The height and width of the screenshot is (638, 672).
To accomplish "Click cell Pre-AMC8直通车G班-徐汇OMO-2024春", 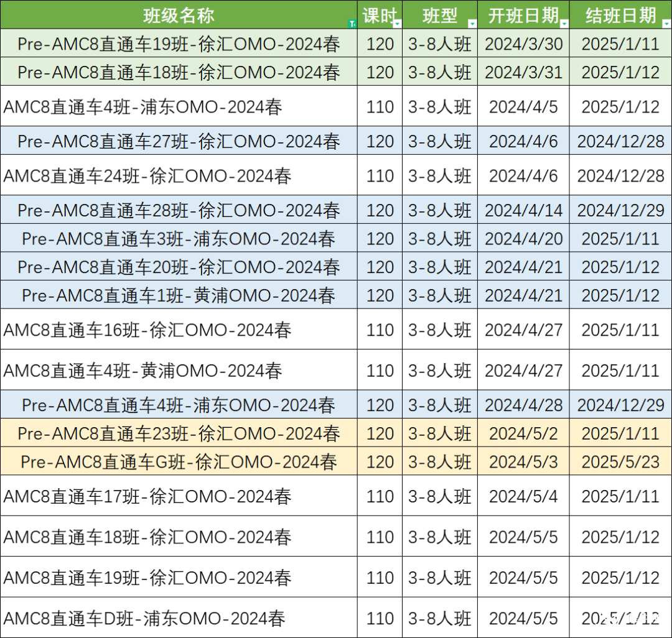I will tap(179, 461).
